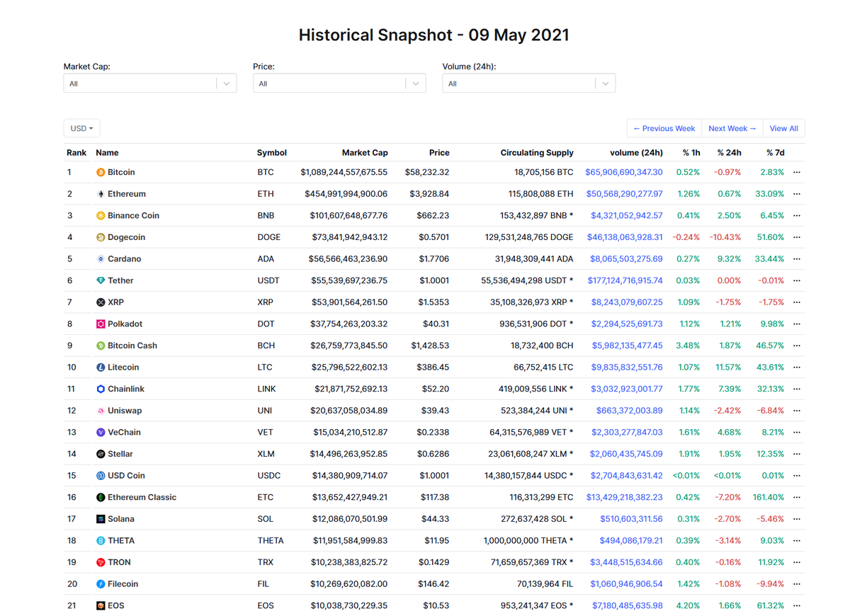This screenshot has width=850, height=616.
Task: Open the options menu on Bitcoin's row
Action: [x=796, y=172]
